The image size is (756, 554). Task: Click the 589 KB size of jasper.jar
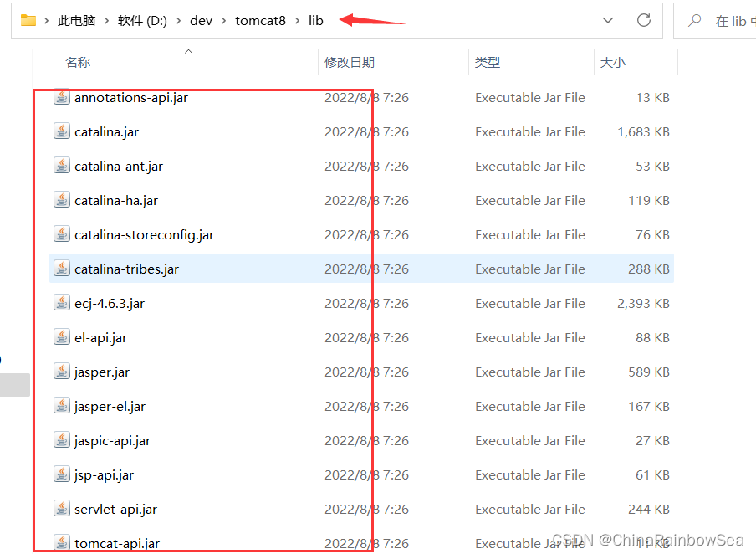(x=649, y=372)
